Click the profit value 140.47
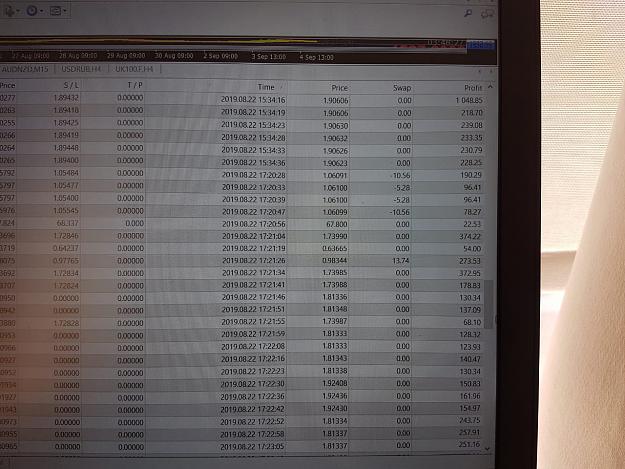Image resolution: width=625 pixels, height=469 pixels. coord(470,359)
